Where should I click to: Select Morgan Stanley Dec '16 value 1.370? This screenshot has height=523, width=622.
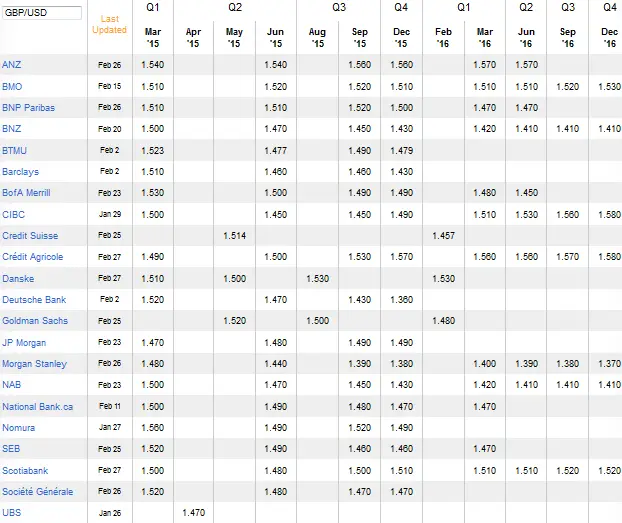pos(609,364)
